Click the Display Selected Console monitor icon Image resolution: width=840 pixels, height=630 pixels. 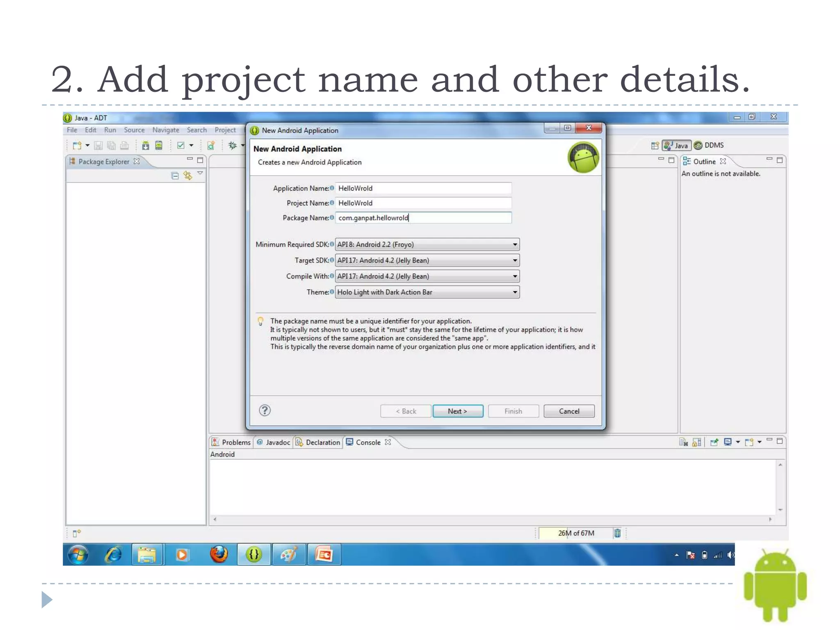tap(728, 442)
